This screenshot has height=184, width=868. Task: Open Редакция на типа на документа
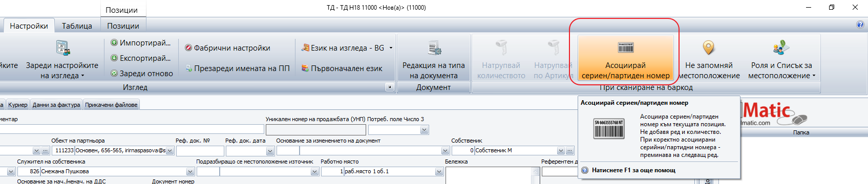coord(433,60)
